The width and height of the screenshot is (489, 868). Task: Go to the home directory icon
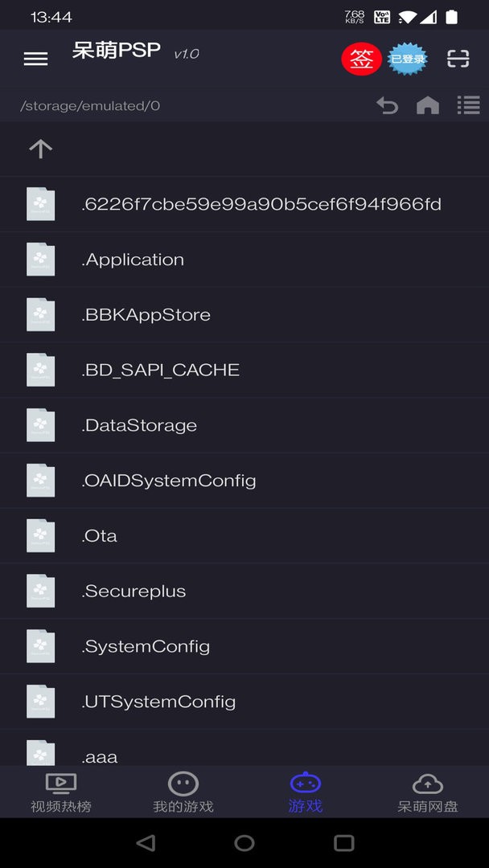428,105
